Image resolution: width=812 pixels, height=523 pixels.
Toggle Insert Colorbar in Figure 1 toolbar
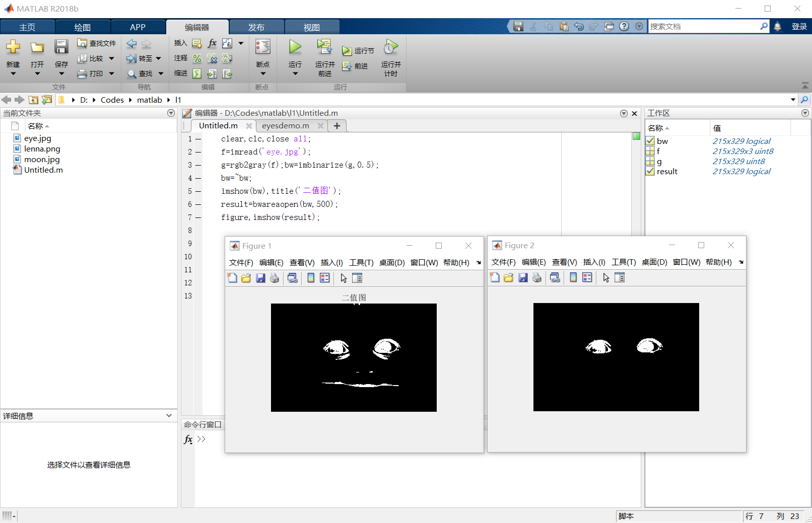tap(311, 278)
